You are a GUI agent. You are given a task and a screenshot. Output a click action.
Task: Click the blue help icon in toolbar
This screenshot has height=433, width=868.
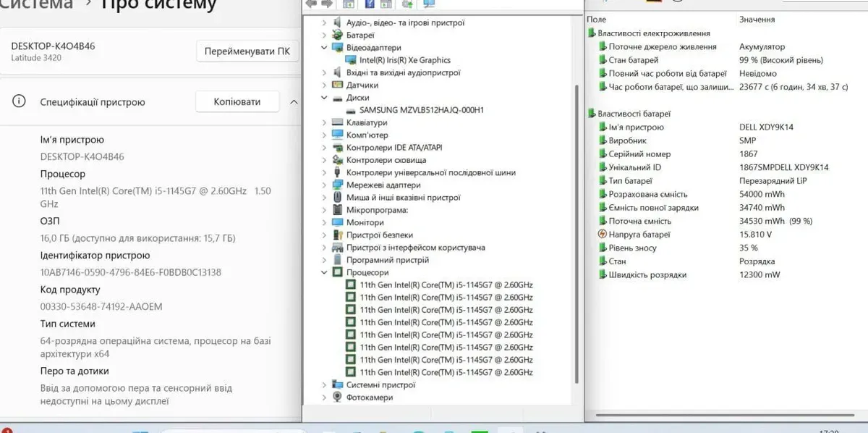click(x=370, y=4)
